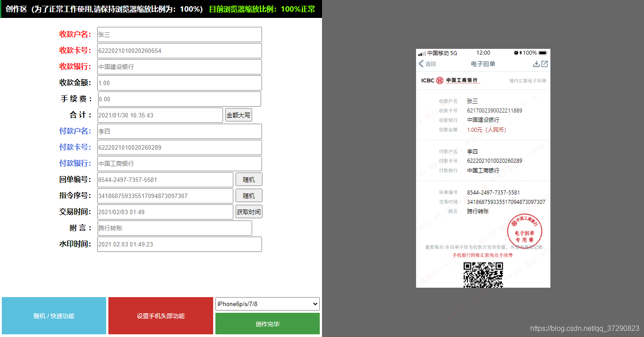Click the blue 随机 / 快速功能 button

click(x=54, y=316)
